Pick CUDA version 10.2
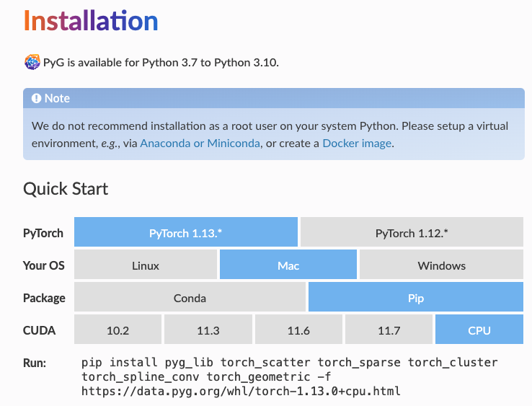Image resolution: width=532 pixels, height=406 pixels. (118, 330)
